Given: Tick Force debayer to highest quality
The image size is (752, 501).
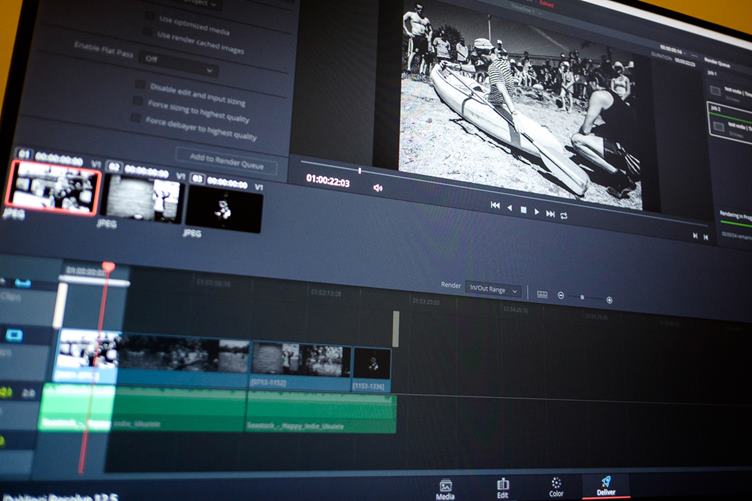Looking at the screenshot, I should click(136, 117).
